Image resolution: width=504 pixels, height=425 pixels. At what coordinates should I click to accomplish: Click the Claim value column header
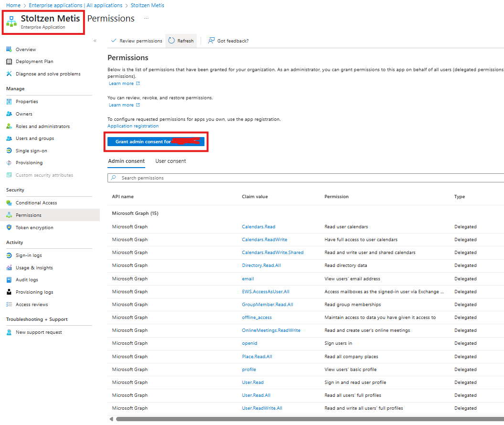pos(255,196)
